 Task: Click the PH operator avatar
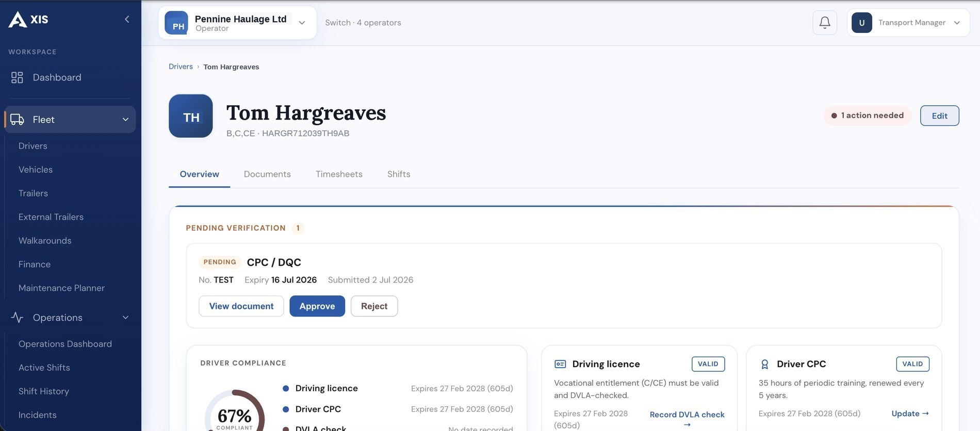click(176, 23)
